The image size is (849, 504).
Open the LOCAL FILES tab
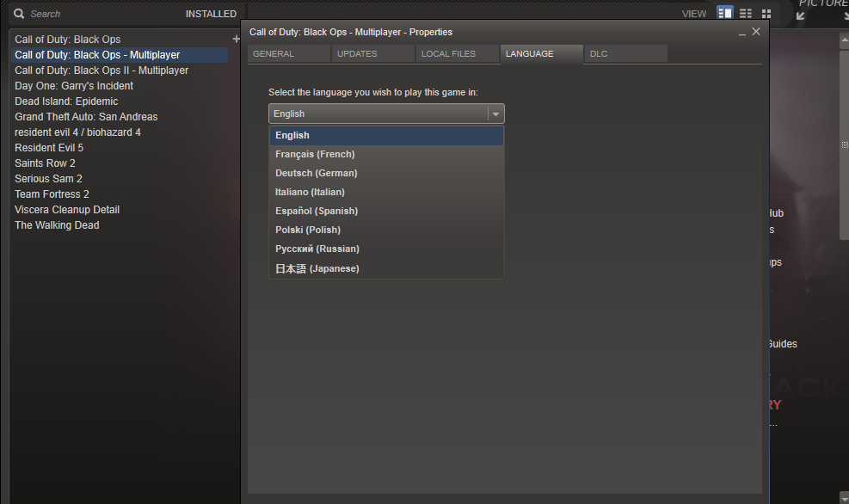[458, 53]
